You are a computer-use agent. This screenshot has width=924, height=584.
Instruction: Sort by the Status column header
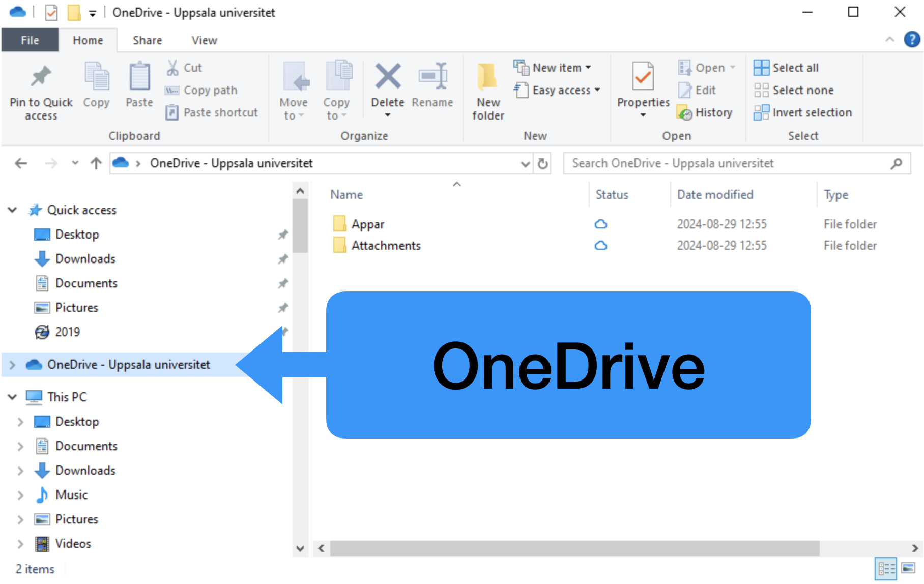click(x=612, y=195)
